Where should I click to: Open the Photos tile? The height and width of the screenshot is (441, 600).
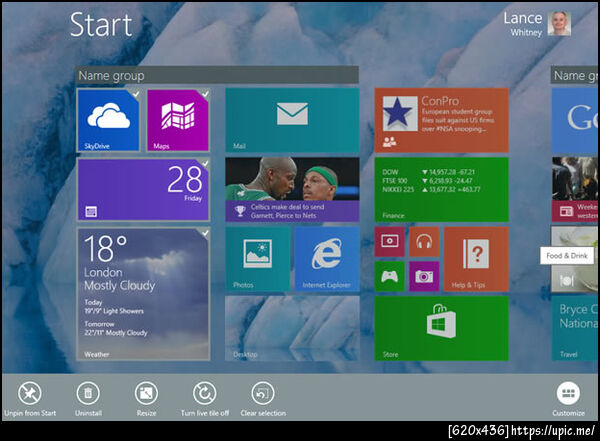pyautogui.click(x=258, y=259)
